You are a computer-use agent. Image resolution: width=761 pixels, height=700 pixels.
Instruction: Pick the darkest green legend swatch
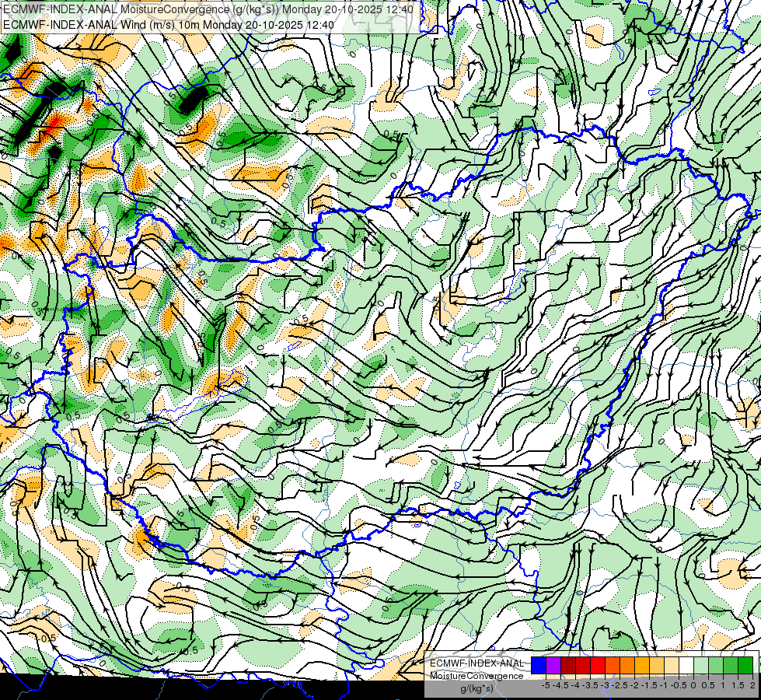click(x=745, y=665)
